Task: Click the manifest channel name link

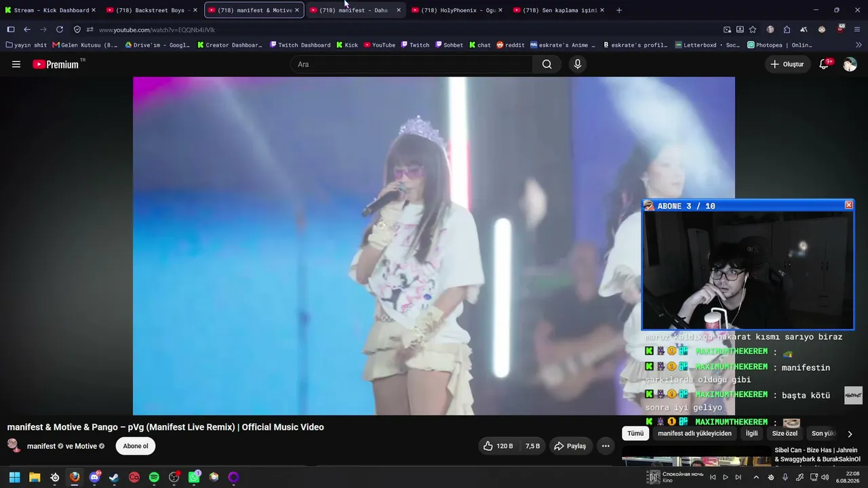Action: (x=41, y=446)
